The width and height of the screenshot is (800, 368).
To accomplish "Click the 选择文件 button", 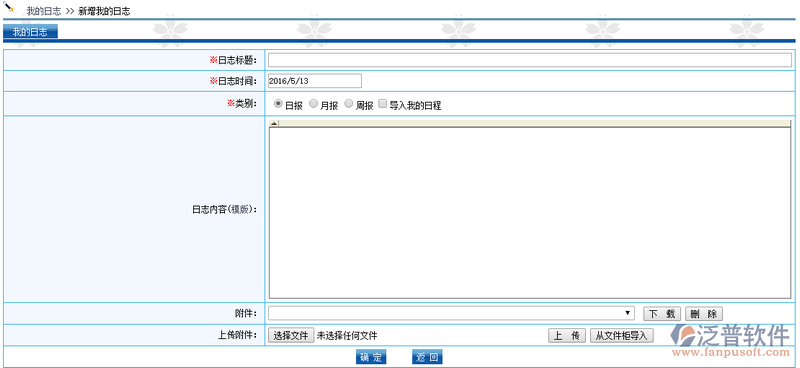I will coord(291,335).
